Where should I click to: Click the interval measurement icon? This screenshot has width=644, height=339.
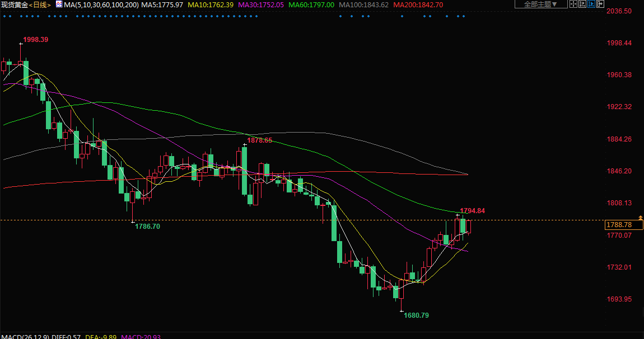[x=581, y=4]
